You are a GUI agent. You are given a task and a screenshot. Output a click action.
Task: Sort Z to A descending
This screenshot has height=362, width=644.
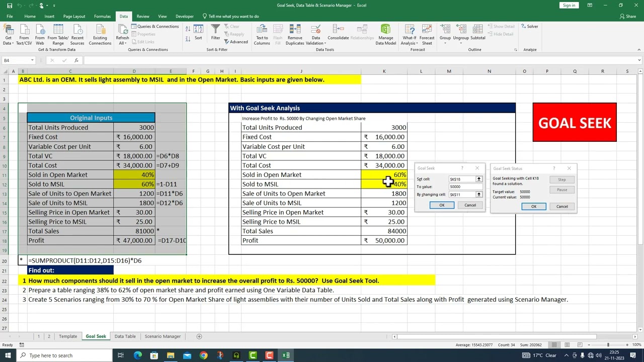pos(188,38)
